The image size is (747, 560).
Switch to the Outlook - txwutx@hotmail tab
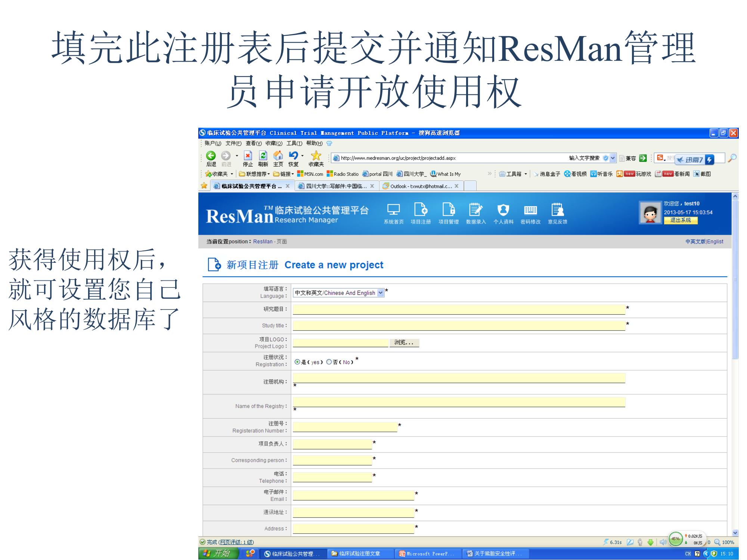[421, 186]
